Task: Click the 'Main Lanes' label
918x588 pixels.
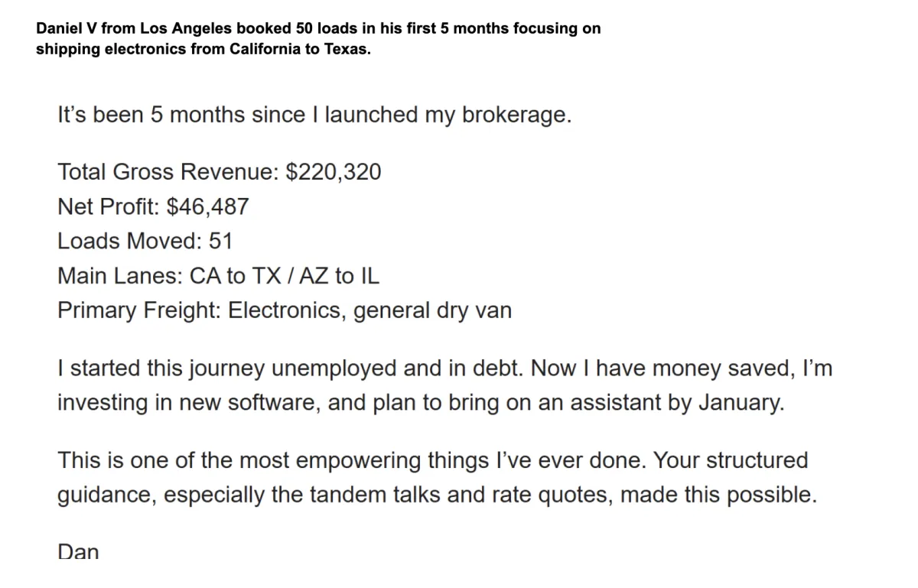Action: (x=117, y=275)
